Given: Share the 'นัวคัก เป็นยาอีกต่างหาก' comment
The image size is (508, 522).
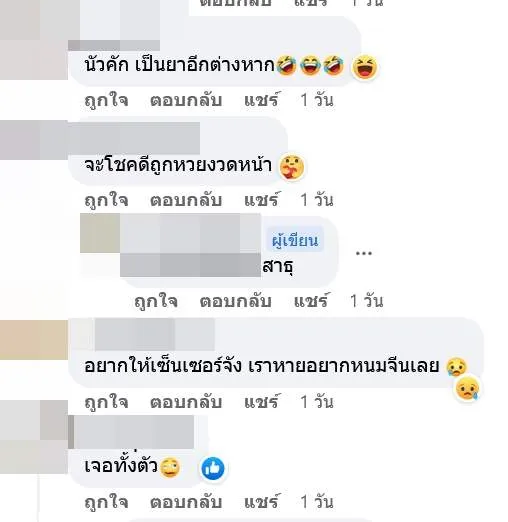Looking at the screenshot, I should click(x=261, y=100).
